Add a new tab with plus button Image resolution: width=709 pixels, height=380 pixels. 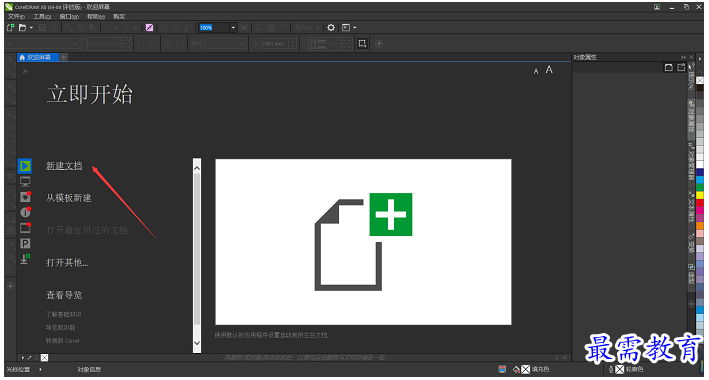[64, 57]
